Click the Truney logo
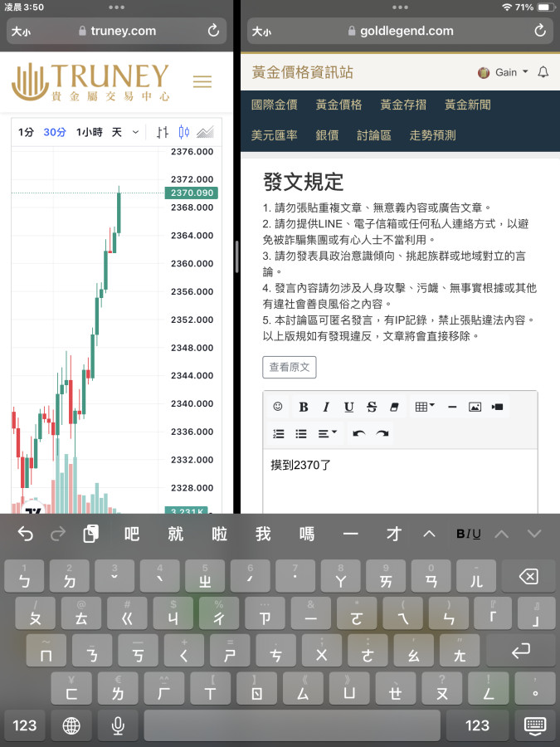The width and height of the screenshot is (560, 747). (x=90, y=82)
